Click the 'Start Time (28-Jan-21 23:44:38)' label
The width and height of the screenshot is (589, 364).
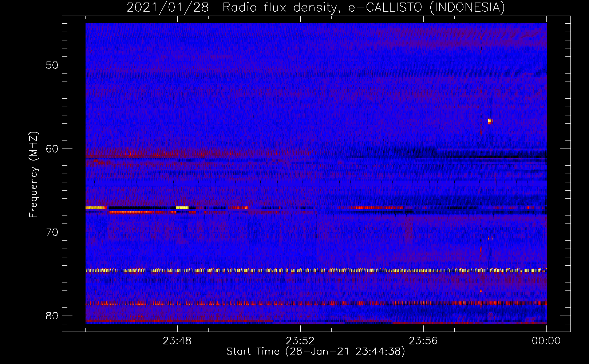(x=316, y=352)
